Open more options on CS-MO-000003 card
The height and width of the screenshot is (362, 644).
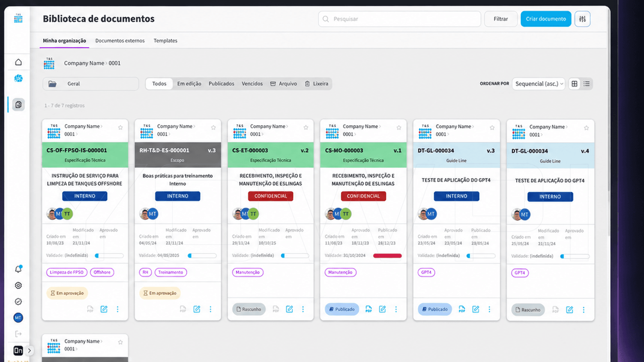(x=396, y=309)
